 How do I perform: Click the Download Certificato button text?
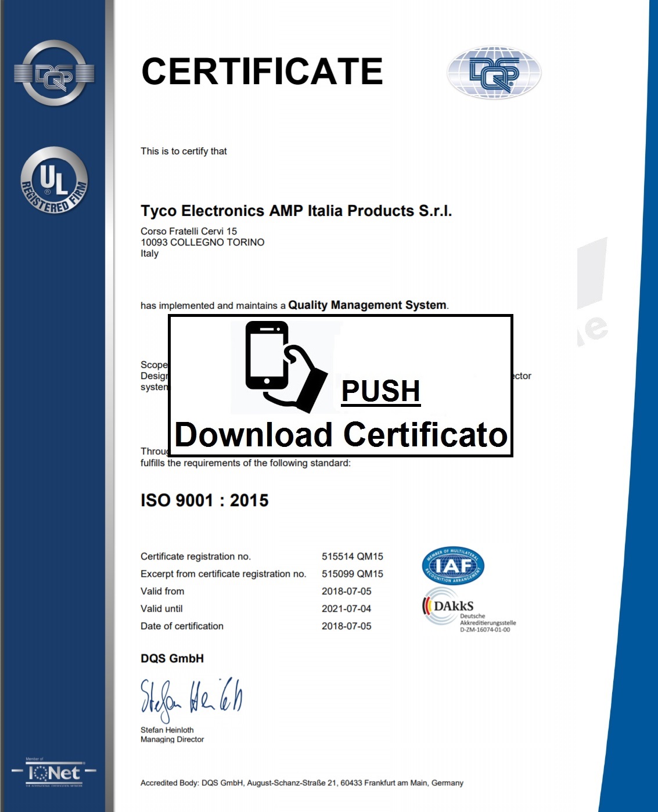tap(341, 435)
